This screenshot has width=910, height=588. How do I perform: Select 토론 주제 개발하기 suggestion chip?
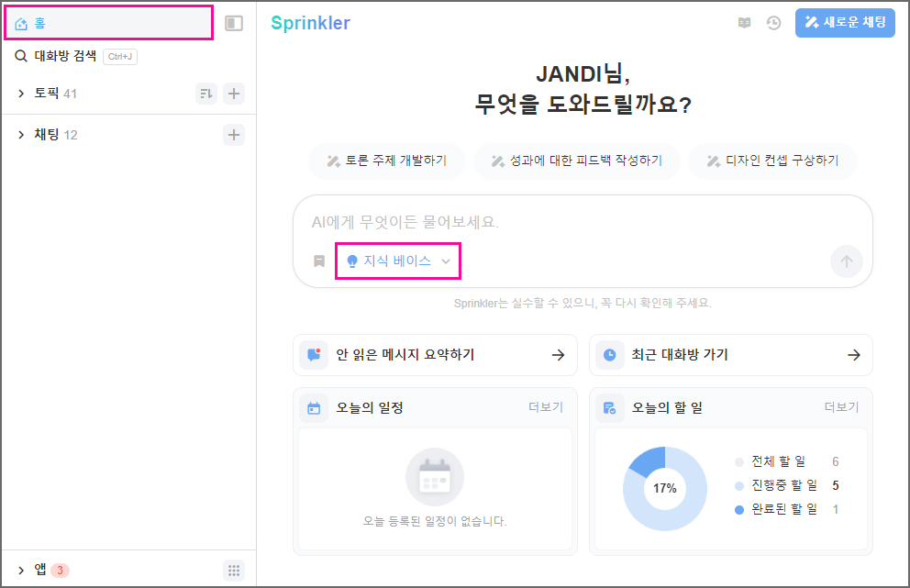[387, 161]
